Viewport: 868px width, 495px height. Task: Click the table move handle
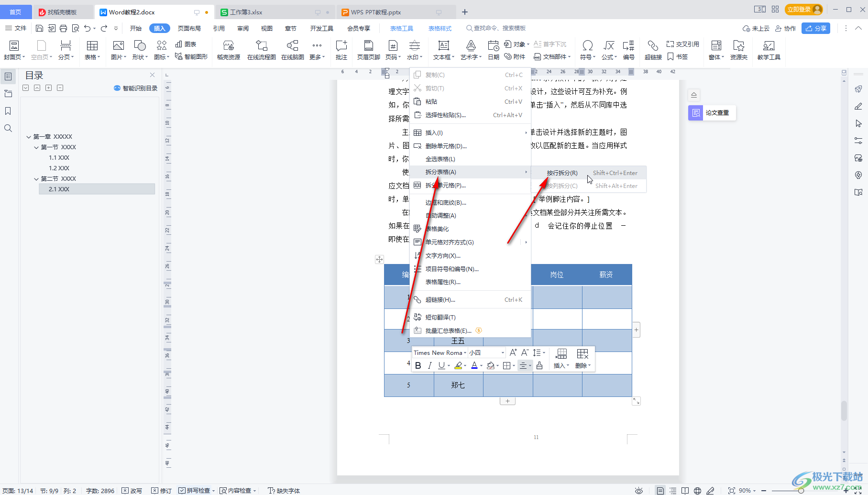(x=379, y=259)
